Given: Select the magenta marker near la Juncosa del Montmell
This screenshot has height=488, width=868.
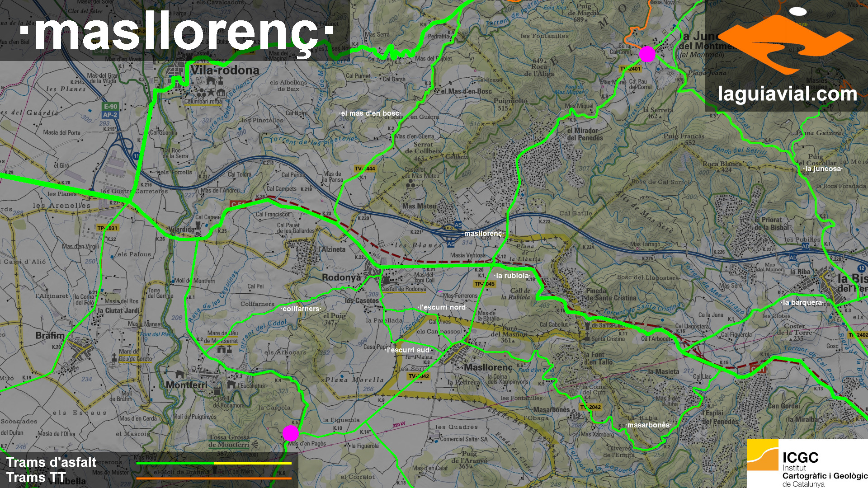Looking at the screenshot, I should pos(647,54).
